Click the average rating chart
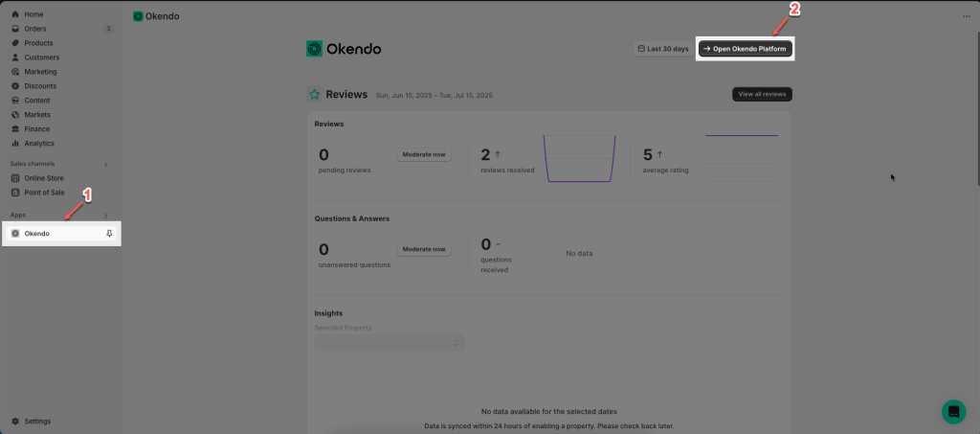The image size is (980, 434). click(742, 158)
